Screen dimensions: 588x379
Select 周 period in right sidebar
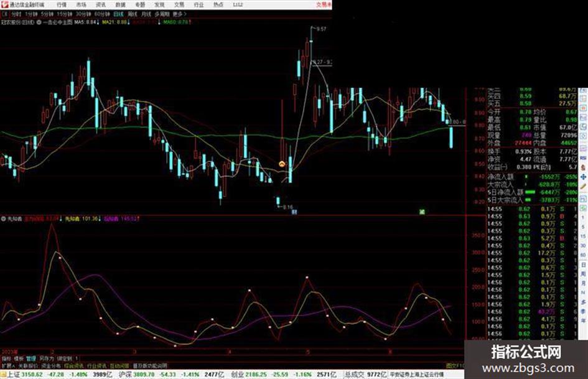pos(583,274)
